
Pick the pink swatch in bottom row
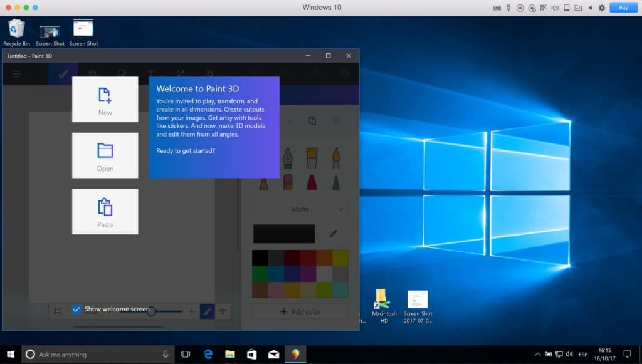[276, 290]
